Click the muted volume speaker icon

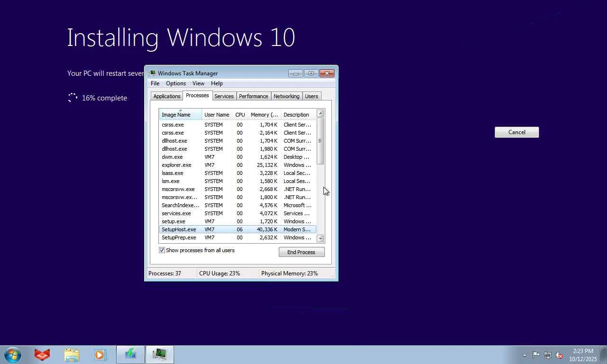point(560,355)
